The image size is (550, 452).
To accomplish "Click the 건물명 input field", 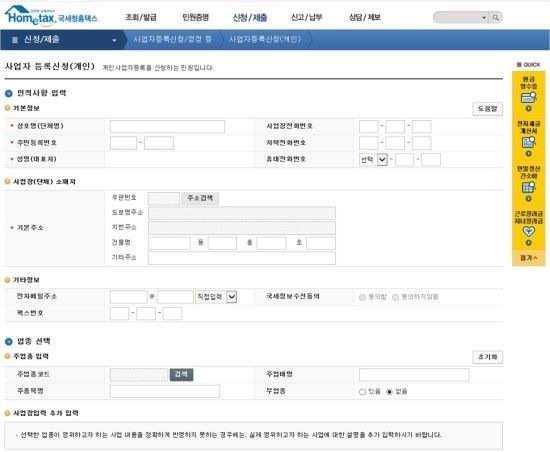I will click(x=169, y=243).
